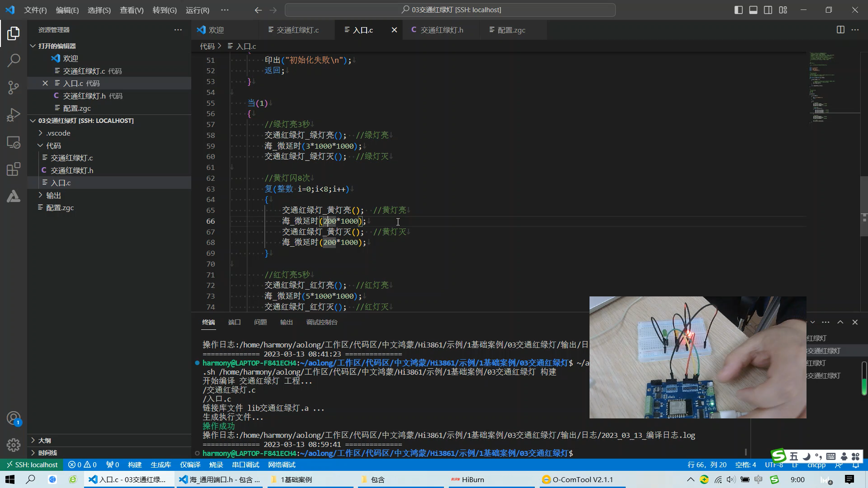868x488 pixels.
Task: Collapse the 代码 folder in explorer
Action: pyautogui.click(x=53, y=145)
